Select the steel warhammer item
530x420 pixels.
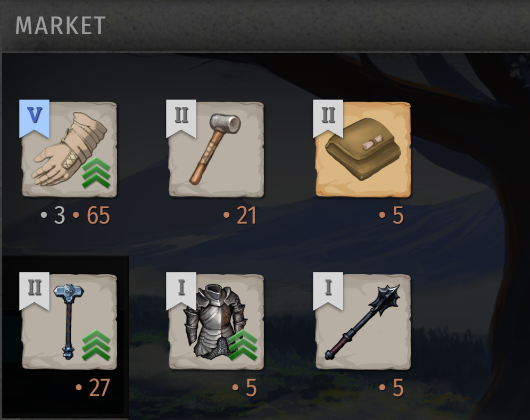69,322
